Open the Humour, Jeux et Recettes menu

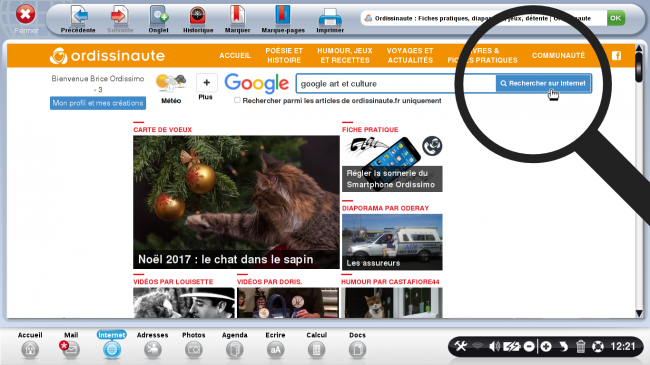[345, 56]
